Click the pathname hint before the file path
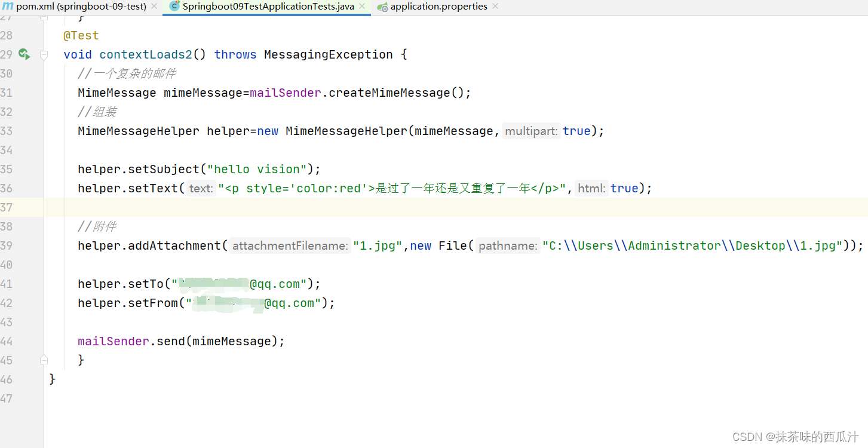Screen dimensions: 868x448 tap(507, 246)
